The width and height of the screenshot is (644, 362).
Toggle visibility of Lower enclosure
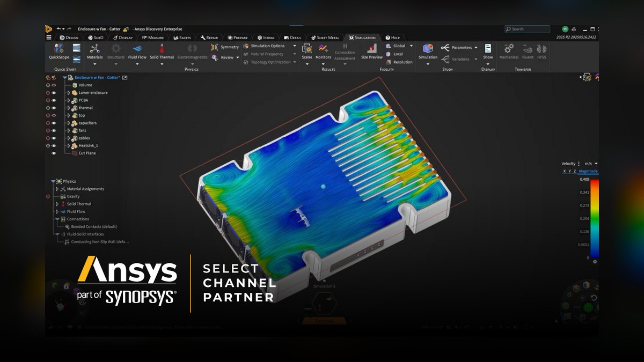coord(54,93)
